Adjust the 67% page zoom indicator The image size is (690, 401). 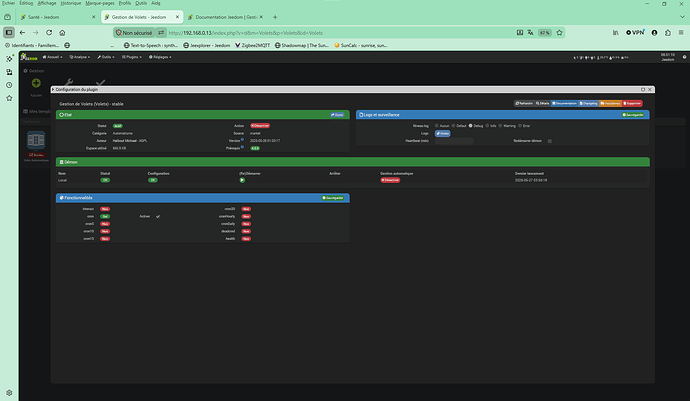[x=545, y=33]
